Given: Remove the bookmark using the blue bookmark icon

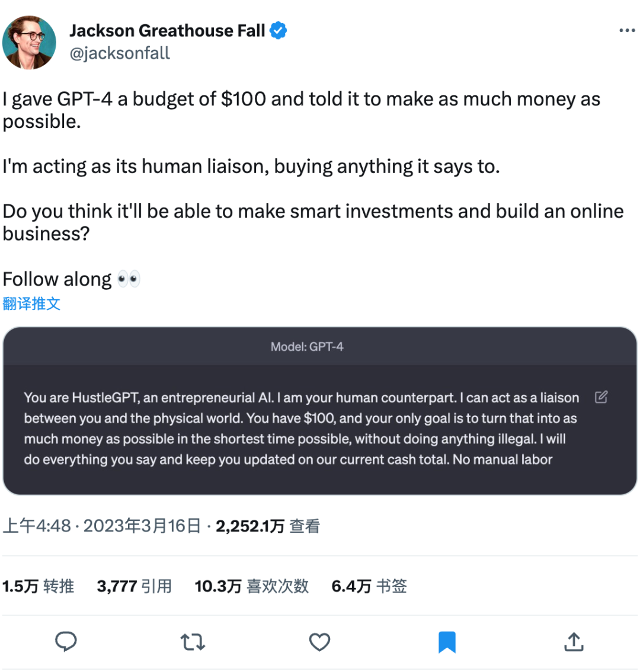Looking at the screenshot, I should click(448, 642).
